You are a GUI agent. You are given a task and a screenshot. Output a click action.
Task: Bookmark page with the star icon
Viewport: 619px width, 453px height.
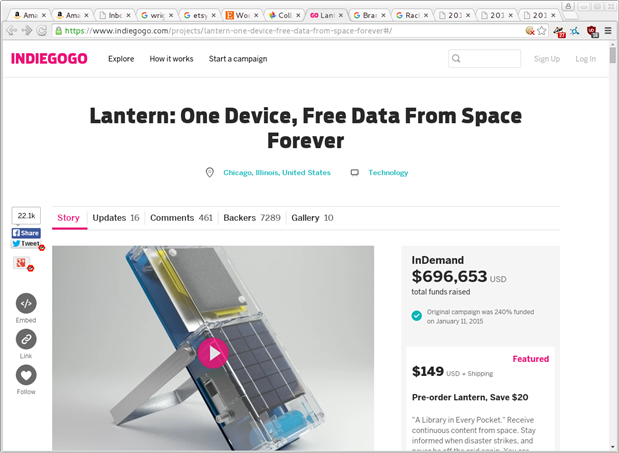tap(542, 31)
